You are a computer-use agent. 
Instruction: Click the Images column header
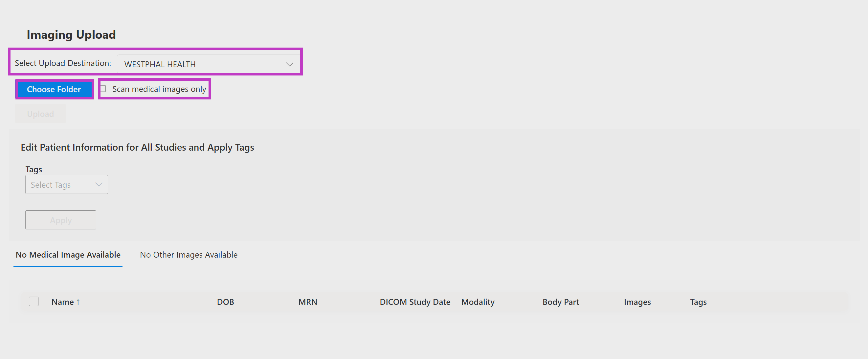click(637, 302)
